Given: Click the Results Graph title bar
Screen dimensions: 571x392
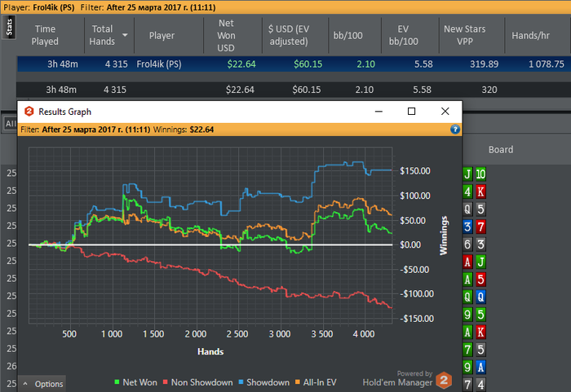Looking at the screenshot, I should (240, 112).
